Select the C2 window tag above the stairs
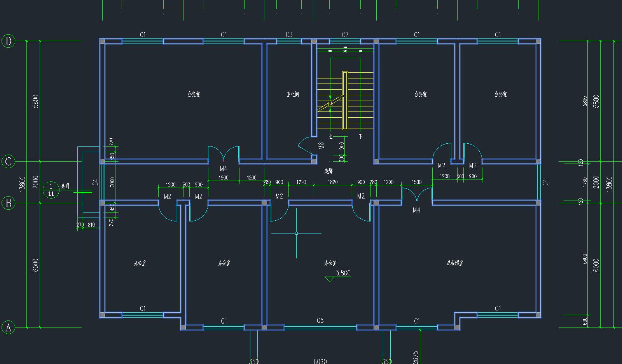 pyautogui.click(x=345, y=35)
